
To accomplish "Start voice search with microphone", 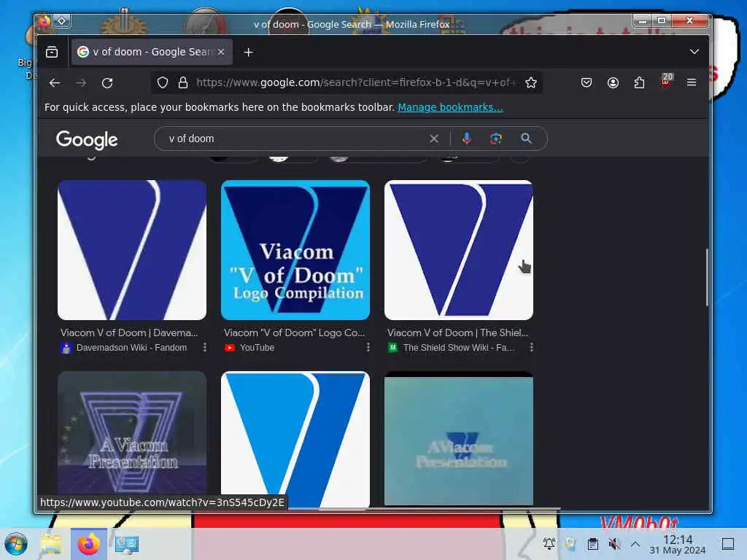I will coord(466,139).
